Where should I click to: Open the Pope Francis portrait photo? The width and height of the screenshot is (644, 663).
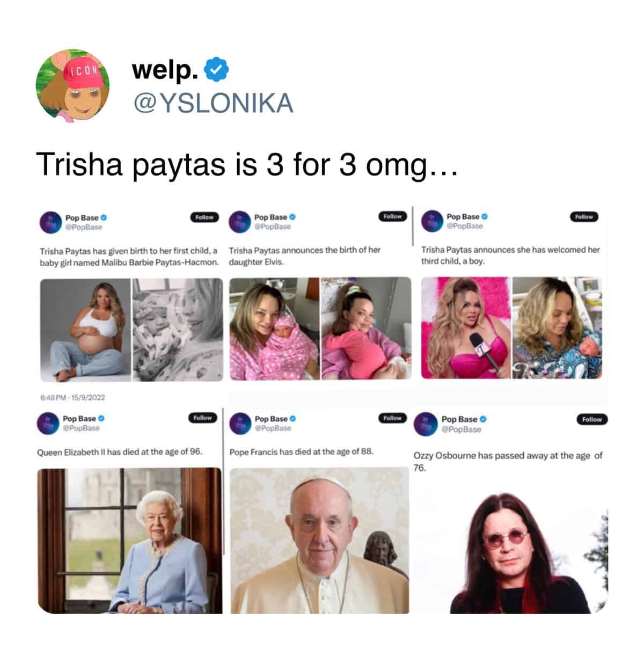pos(320,540)
